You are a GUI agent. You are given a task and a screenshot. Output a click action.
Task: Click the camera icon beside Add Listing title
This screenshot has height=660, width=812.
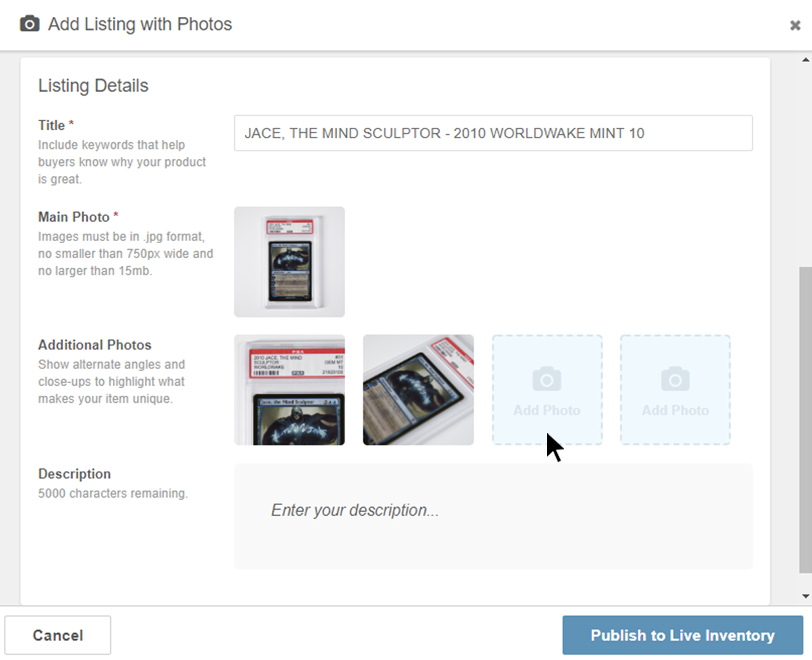tap(30, 24)
